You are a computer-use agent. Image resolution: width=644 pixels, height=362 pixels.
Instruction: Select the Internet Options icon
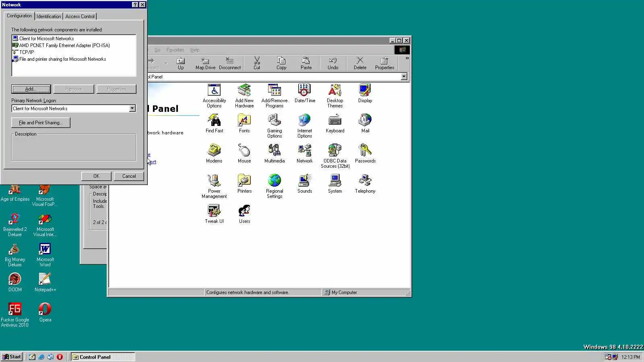click(305, 126)
